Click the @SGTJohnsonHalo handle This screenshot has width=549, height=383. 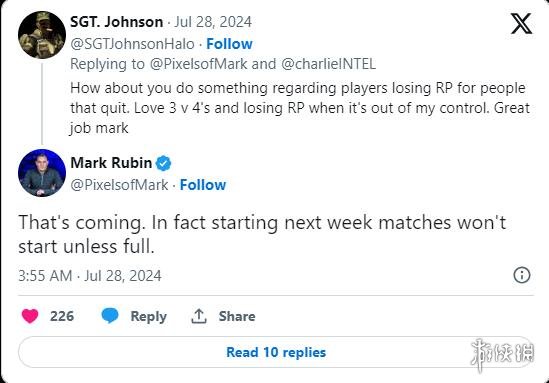[132, 44]
